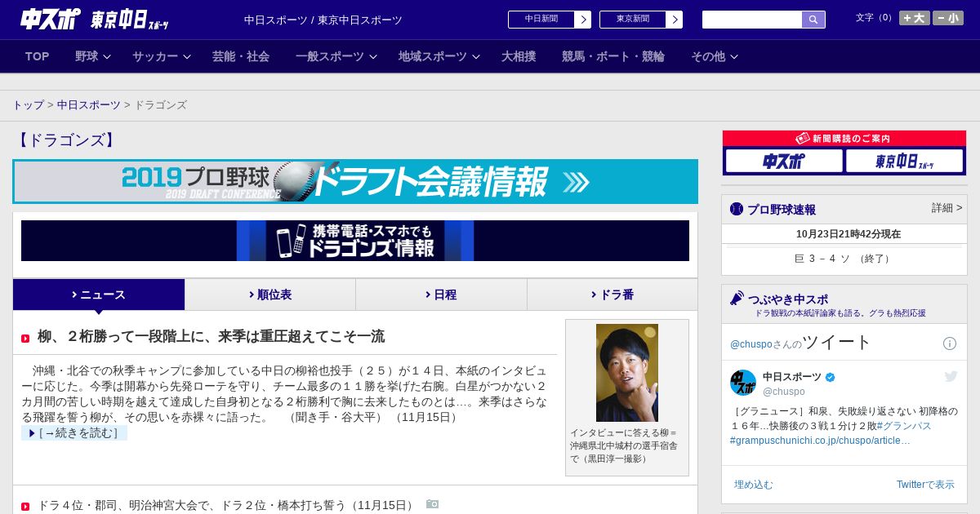Click the red bullet icon beside the 柳 headline
This screenshot has height=514, width=980.
pyautogui.click(x=25, y=338)
